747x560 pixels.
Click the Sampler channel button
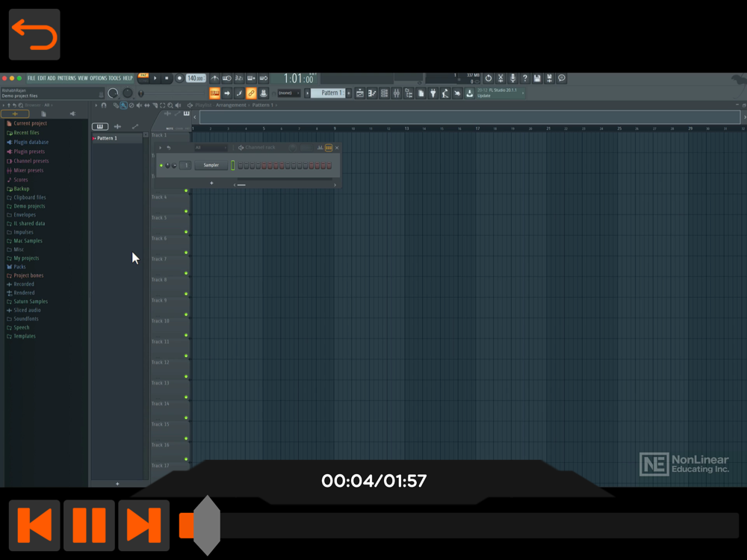click(211, 165)
